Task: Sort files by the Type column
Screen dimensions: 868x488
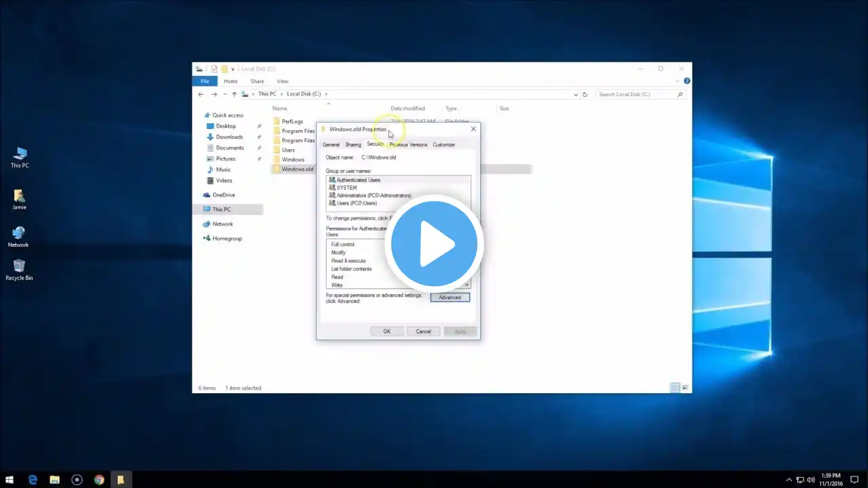Action: pos(451,108)
